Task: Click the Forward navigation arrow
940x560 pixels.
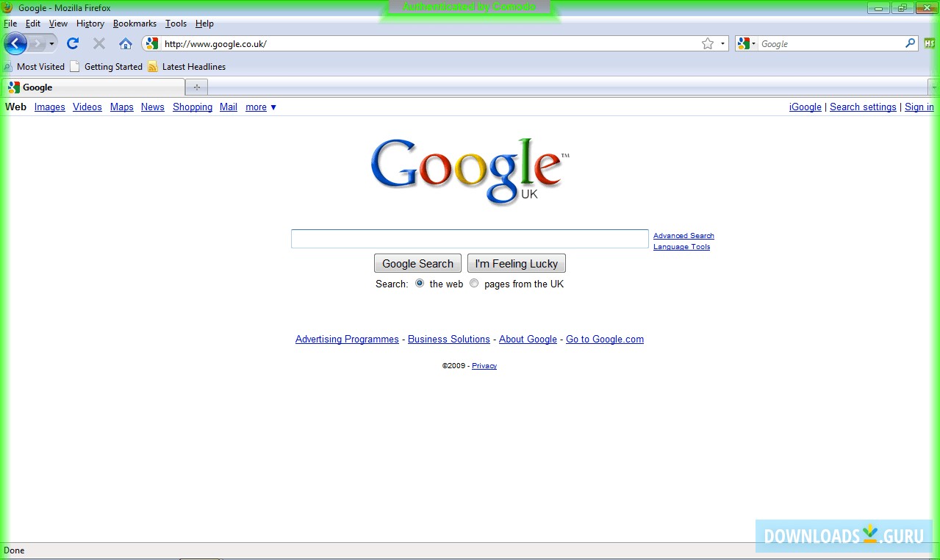Action: pos(36,43)
